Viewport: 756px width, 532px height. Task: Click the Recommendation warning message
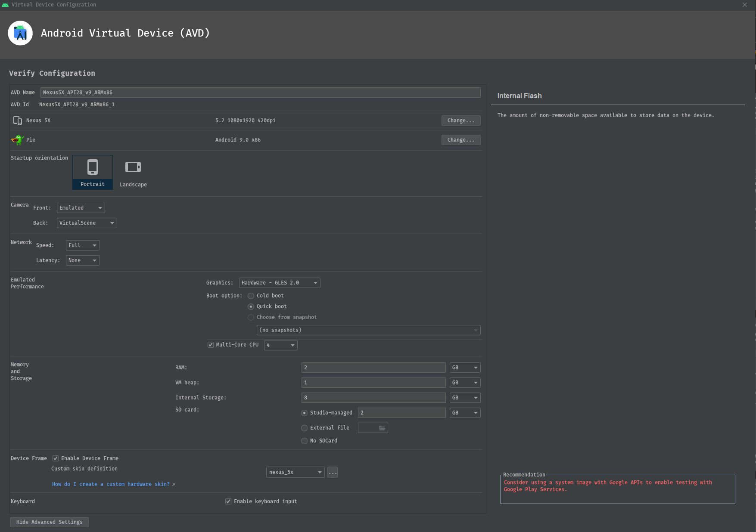click(x=608, y=486)
